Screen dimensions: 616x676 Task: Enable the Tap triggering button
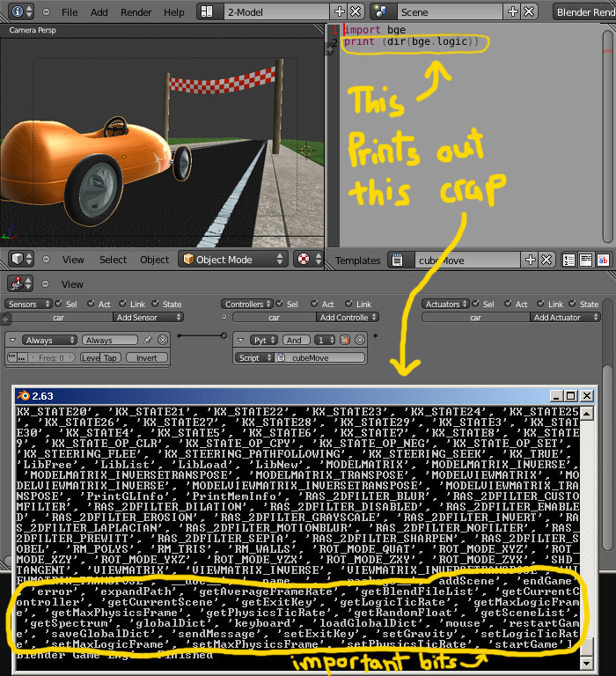tap(111, 358)
